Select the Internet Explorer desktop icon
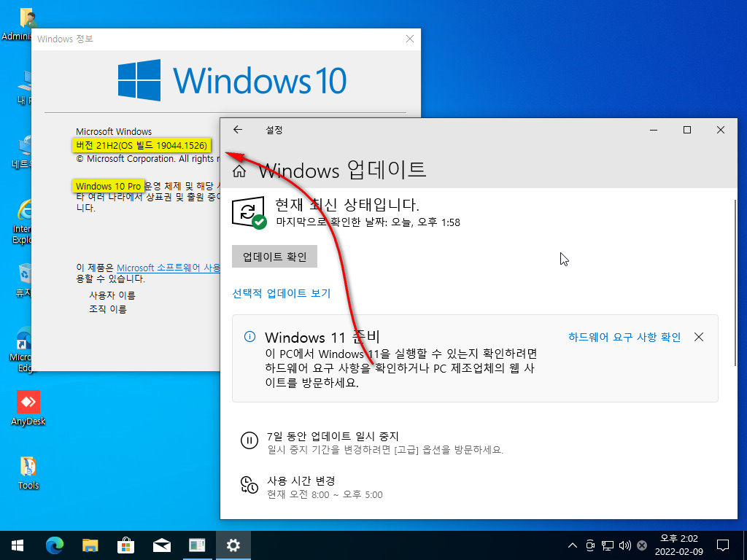747x560 pixels. click(22, 222)
